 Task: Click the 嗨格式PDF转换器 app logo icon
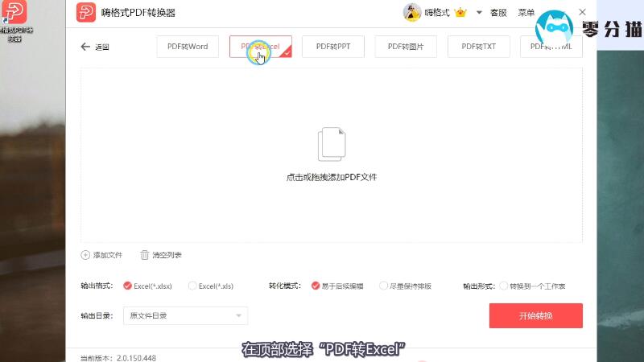click(86, 12)
